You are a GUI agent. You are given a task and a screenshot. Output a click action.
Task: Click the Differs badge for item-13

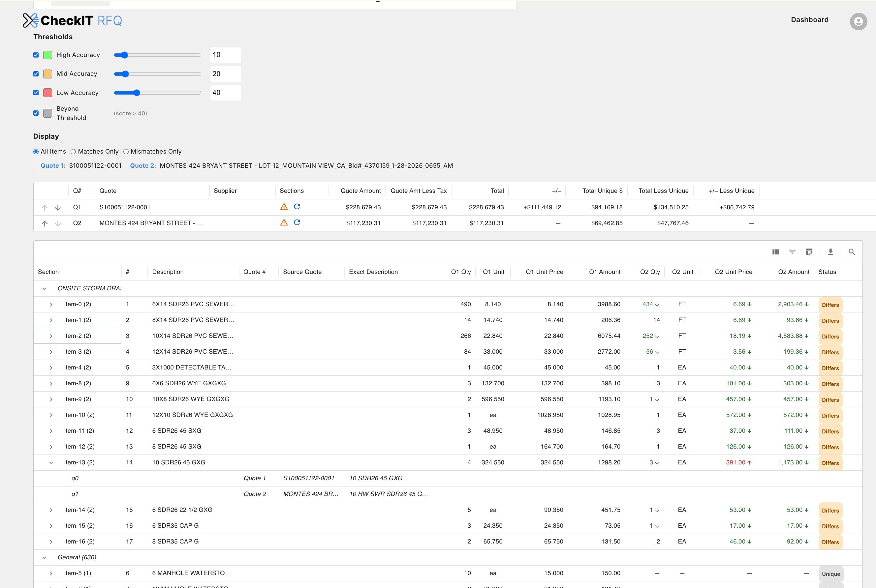pos(830,463)
